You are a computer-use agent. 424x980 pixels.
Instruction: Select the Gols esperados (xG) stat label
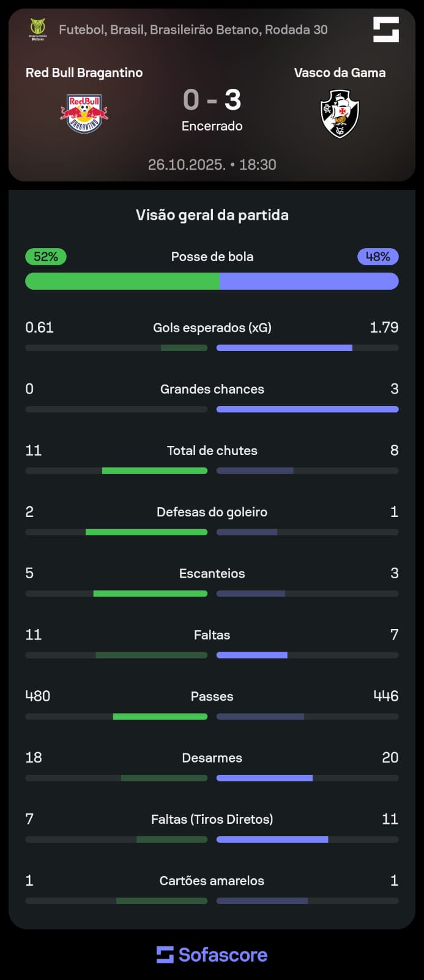[x=212, y=328]
